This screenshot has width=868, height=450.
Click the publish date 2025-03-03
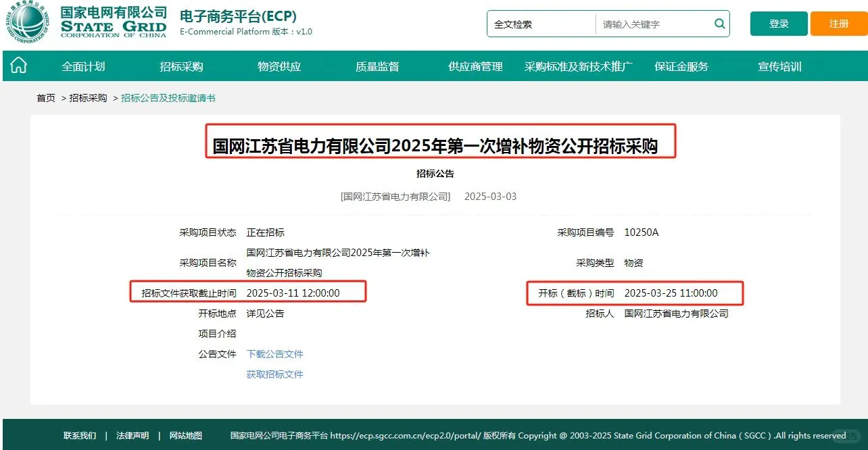click(491, 197)
